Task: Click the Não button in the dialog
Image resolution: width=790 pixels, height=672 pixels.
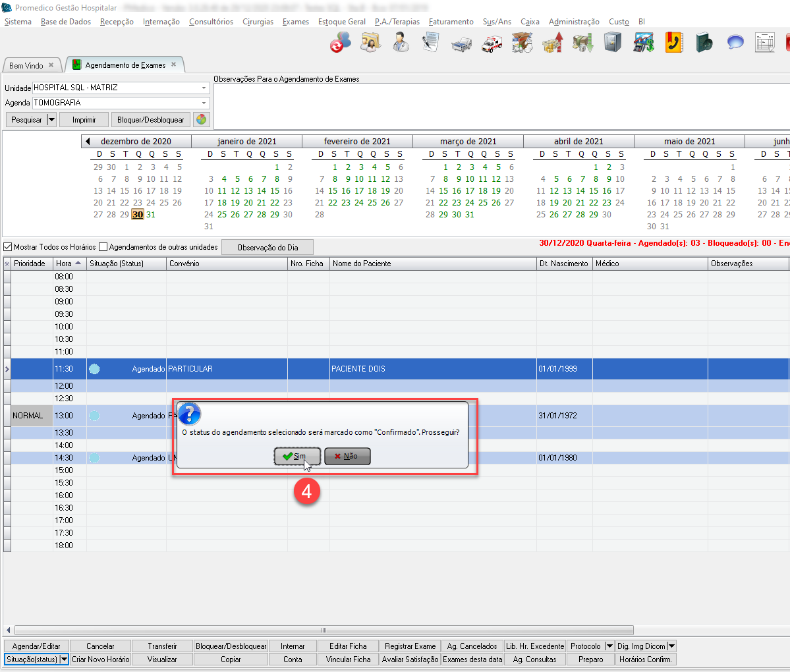Action: tap(347, 456)
